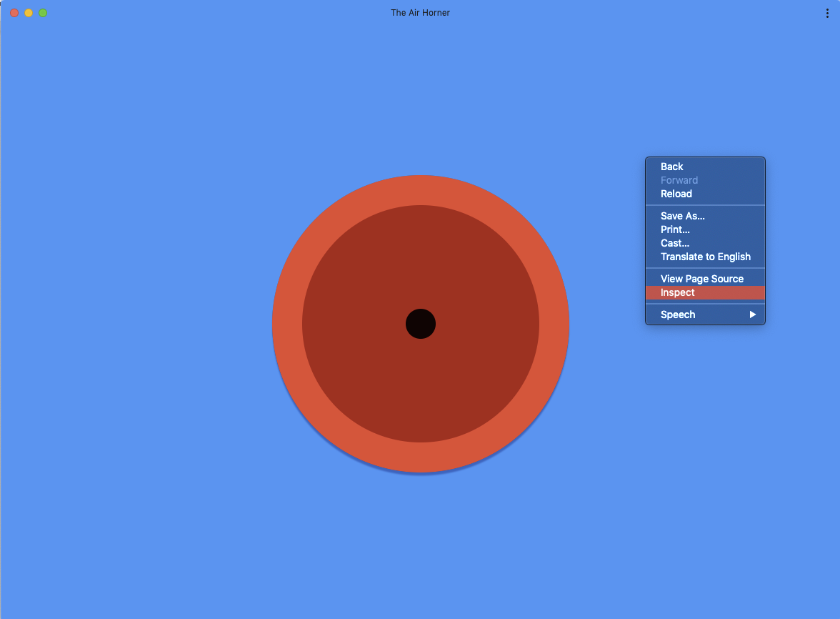Choose Back from the context menu
The height and width of the screenshot is (619, 840).
click(x=671, y=167)
